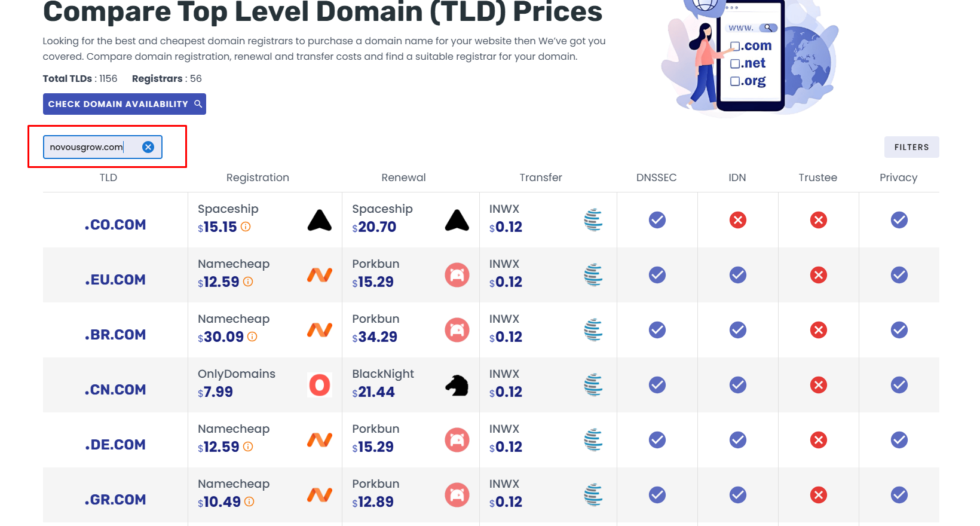The height and width of the screenshot is (526, 980).
Task: Sort by Registration column header
Action: click(x=258, y=178)
